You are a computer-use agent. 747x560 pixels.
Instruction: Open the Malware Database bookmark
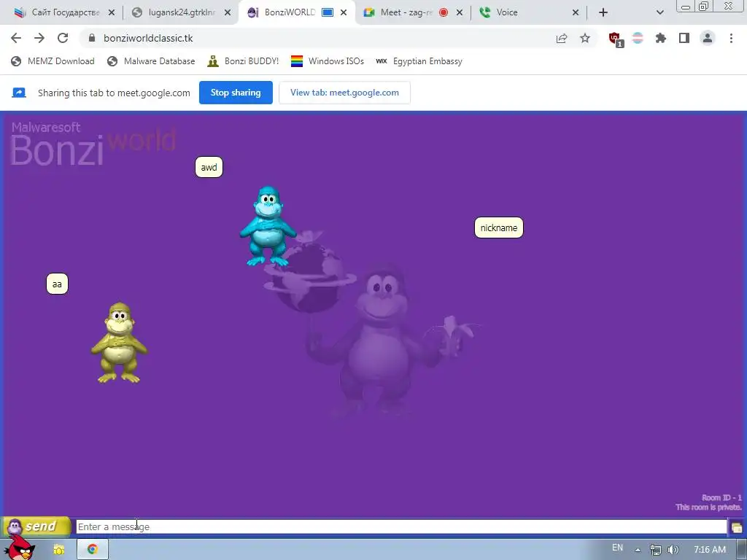pos(151,61)
